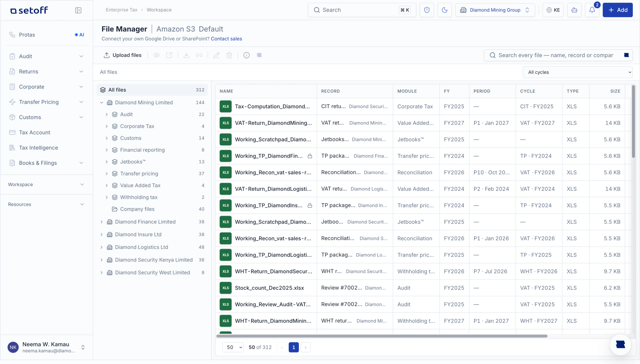640x364 pixels.
Task: Open the page size 50 dropdown
Action: pos(233,347)
